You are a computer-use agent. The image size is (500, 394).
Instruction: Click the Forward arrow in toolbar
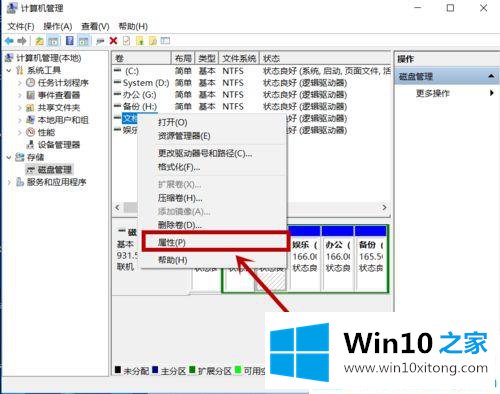[x=22, y=41]
